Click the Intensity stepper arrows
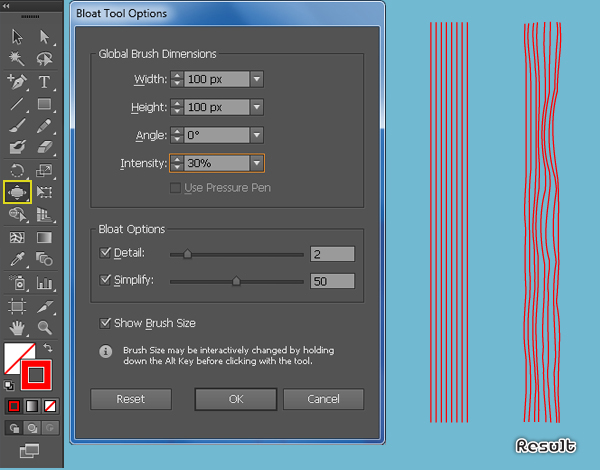 click(177, 163)
